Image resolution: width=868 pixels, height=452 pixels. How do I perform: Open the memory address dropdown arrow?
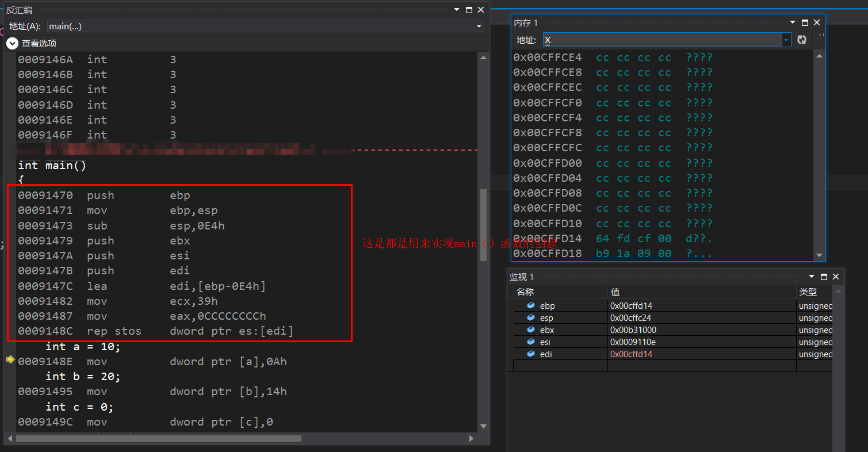[x=786, y=40]
